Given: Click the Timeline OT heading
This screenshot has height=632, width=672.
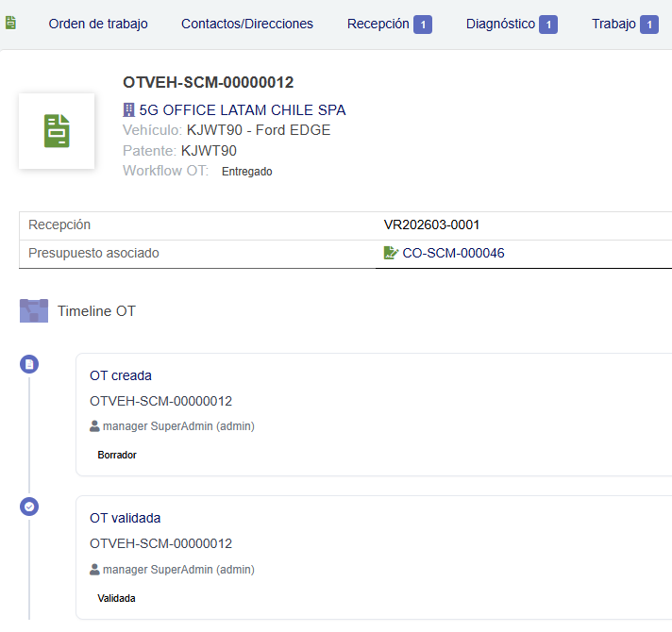Looking at the screenshot, I should 96,311.
